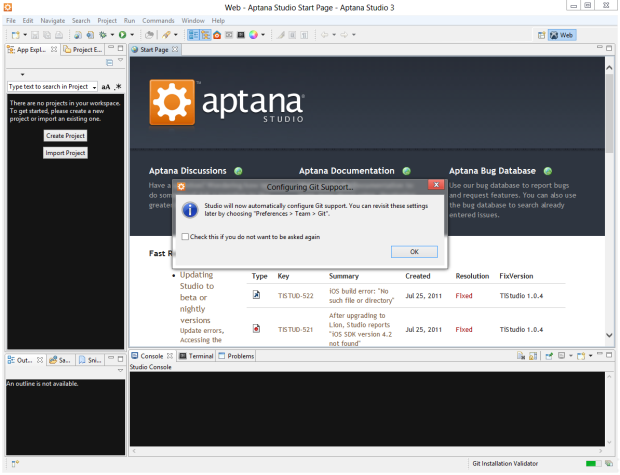
Task: Click the clear console icon
Action: [521, 356]
